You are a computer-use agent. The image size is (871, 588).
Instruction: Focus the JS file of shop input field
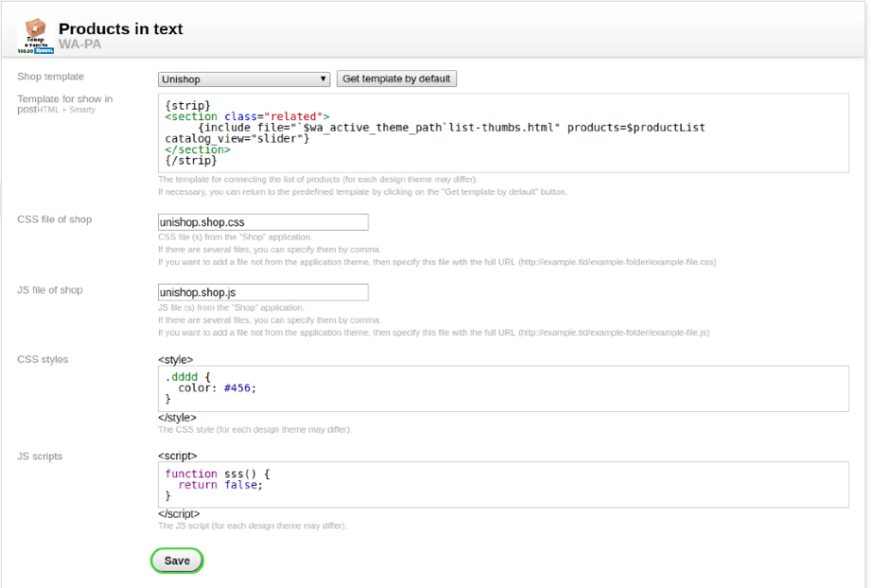263,293
